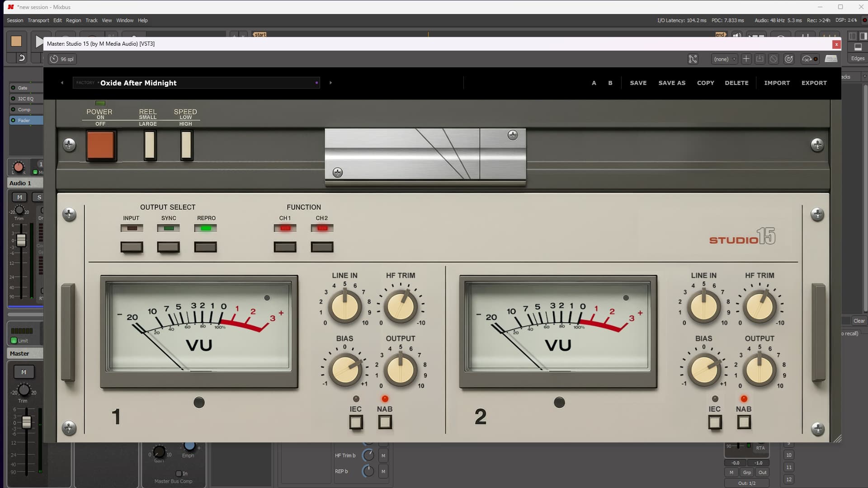Click channel 1 LINE IN knob

tap(345, 307)
